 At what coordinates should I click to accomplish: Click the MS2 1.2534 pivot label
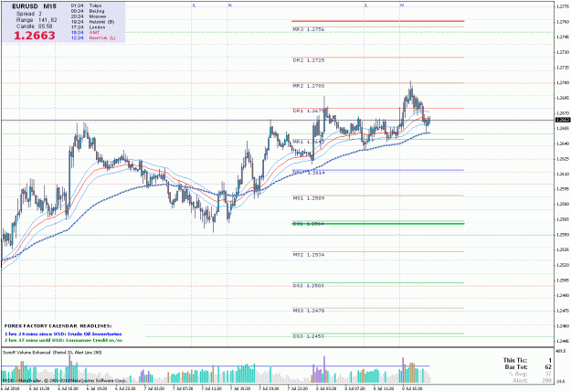(309, 255)
